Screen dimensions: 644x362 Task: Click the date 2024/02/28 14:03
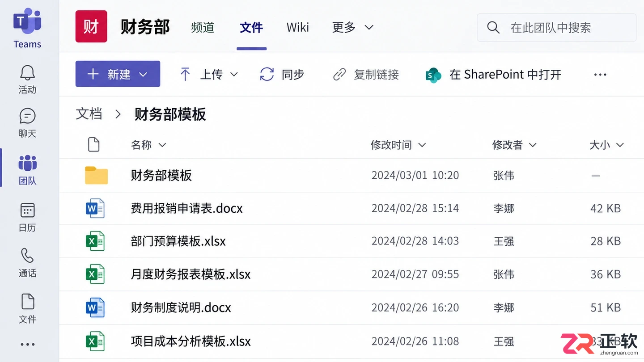(x=415, y=241)
